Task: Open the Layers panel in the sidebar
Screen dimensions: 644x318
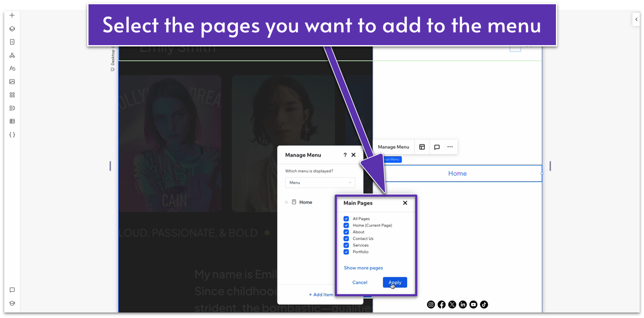Action: 12,29
